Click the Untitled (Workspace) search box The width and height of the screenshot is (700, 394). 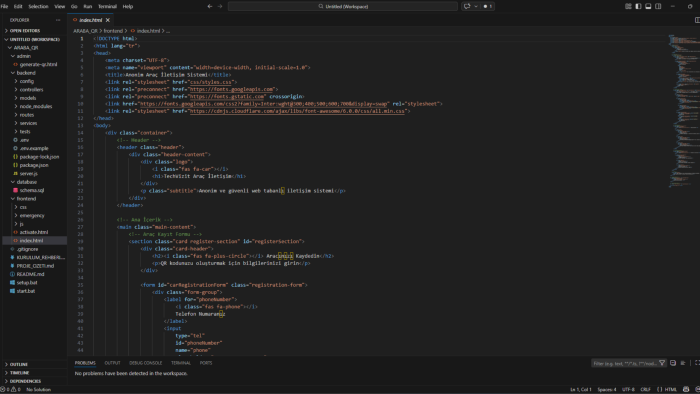point(343,6)
